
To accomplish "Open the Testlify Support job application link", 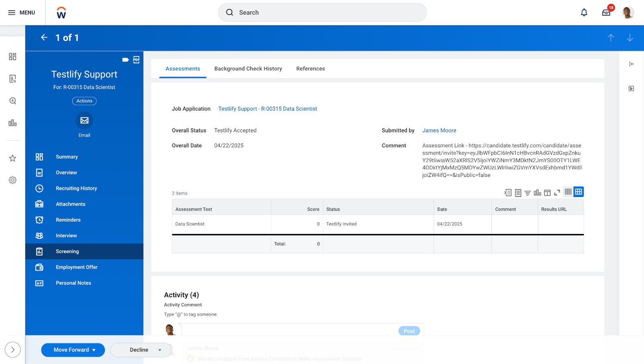I will [268, 109].
